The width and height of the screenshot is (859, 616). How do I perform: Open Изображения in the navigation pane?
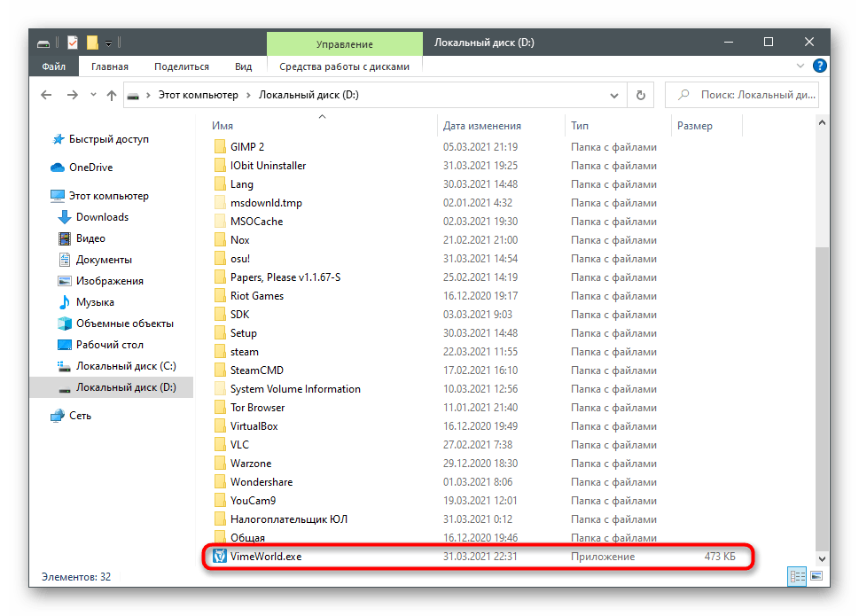click(110, 281)
